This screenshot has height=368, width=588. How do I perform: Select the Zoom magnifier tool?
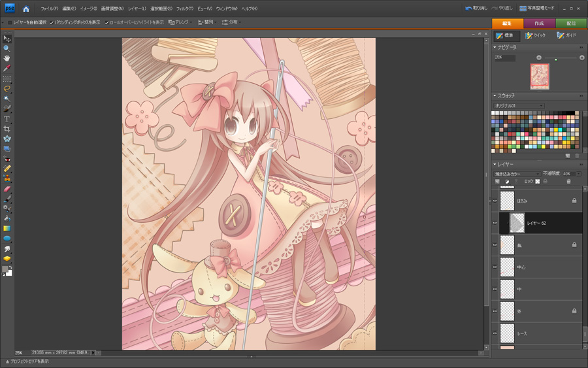tap(7, 48)
